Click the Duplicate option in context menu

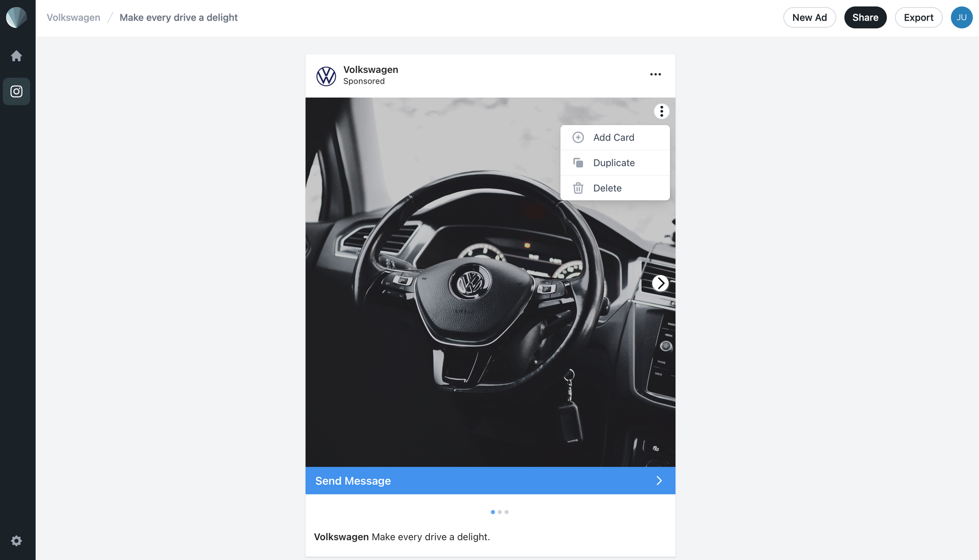click(613, 163)
